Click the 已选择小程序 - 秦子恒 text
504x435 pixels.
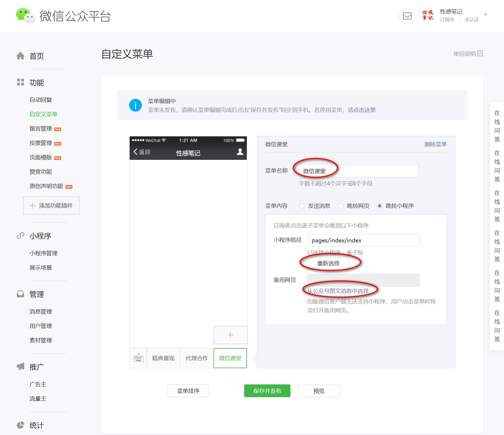point(335,253)
